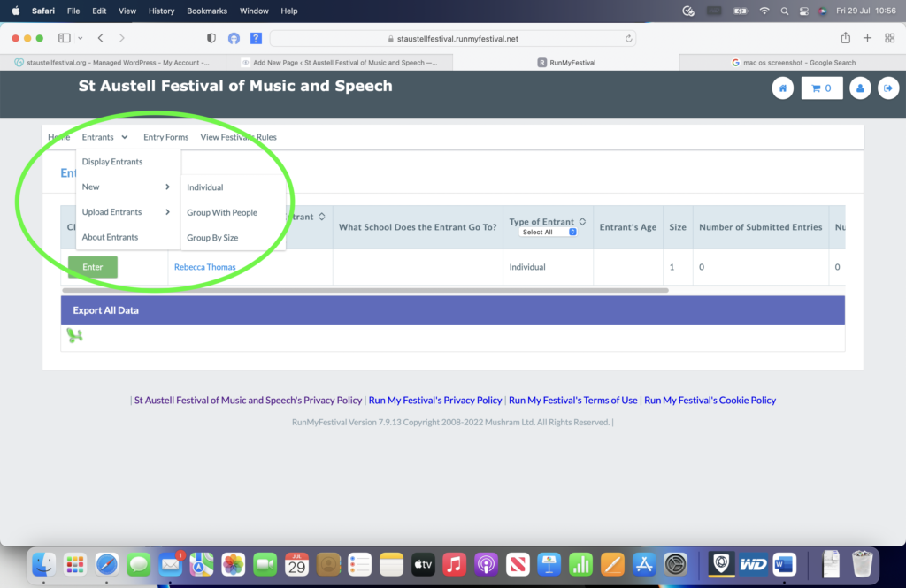906x588 pixels.
Task: Open Run My Festival's Terms of Use
Action: [572, 401]
